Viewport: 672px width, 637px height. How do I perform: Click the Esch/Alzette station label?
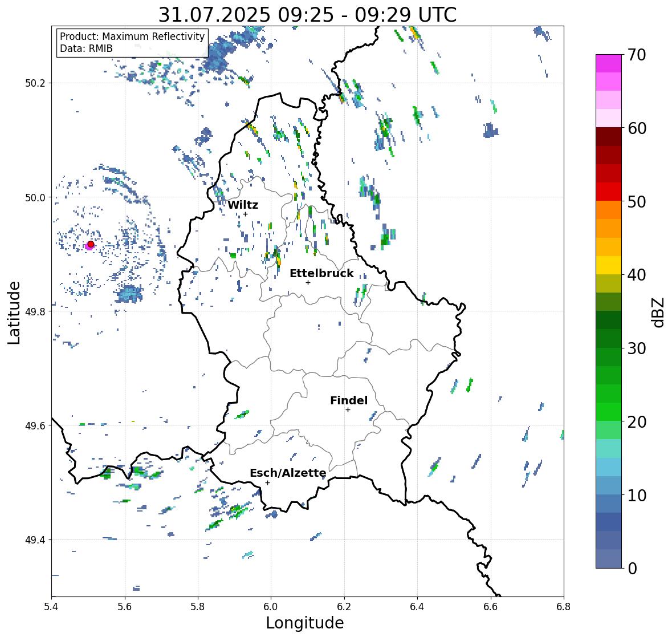click(288, 473)
